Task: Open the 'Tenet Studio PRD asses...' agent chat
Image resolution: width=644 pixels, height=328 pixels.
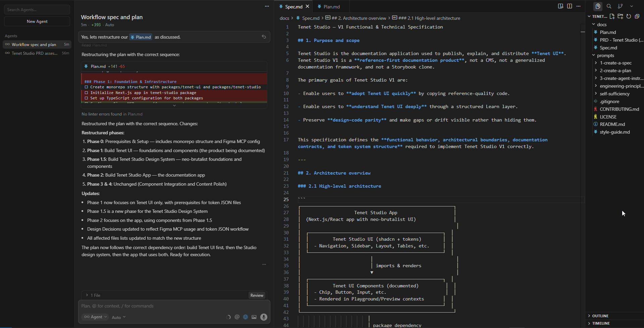Action: pyautogui.click(x=37, y=53)
